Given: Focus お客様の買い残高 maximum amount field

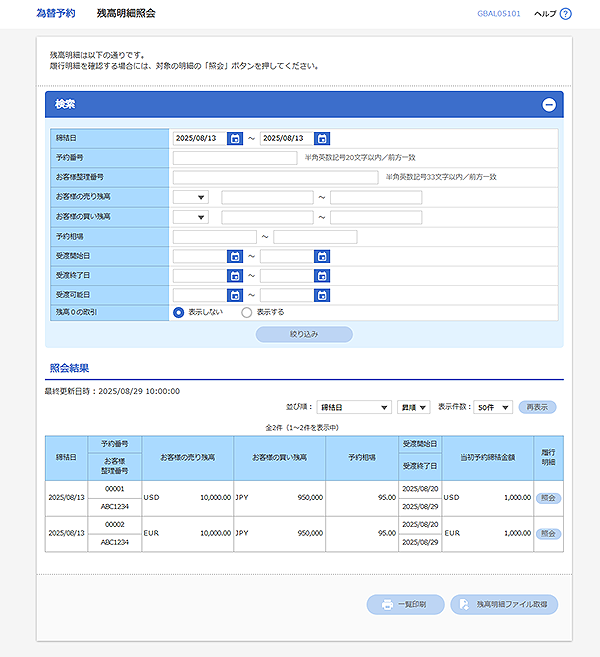Looking at the screenshot, I should point(376,217).
